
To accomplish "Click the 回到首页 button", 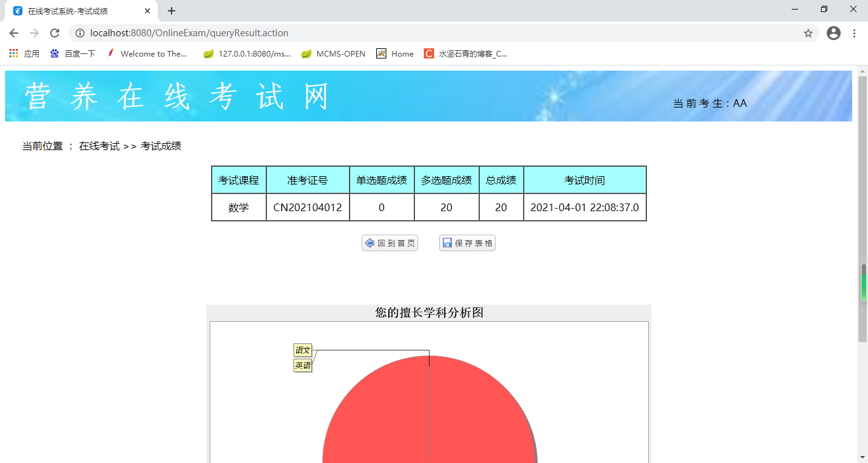I will tap(390, 242).
